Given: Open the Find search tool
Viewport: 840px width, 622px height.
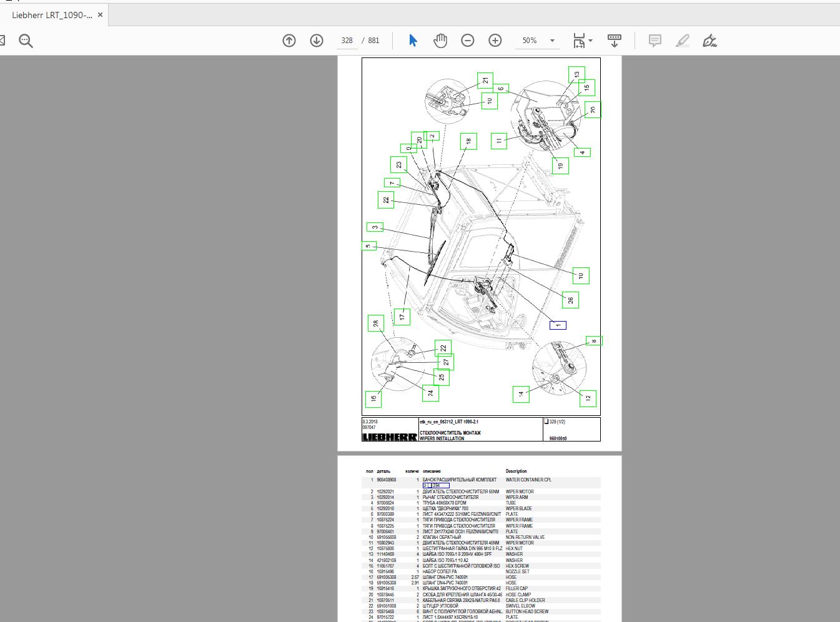Looking at the screenshot, I should (25, 40).
